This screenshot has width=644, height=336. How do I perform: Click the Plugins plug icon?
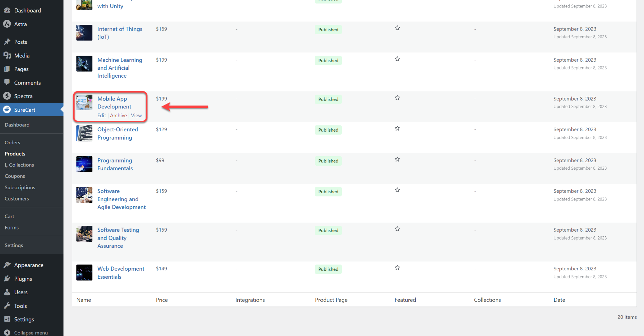(7, 278)
